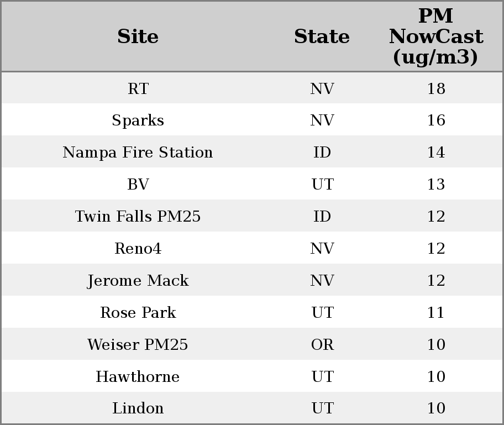Select the Reno4 site name
This screenshot has height=425, width=504.
tap(138, 249)
